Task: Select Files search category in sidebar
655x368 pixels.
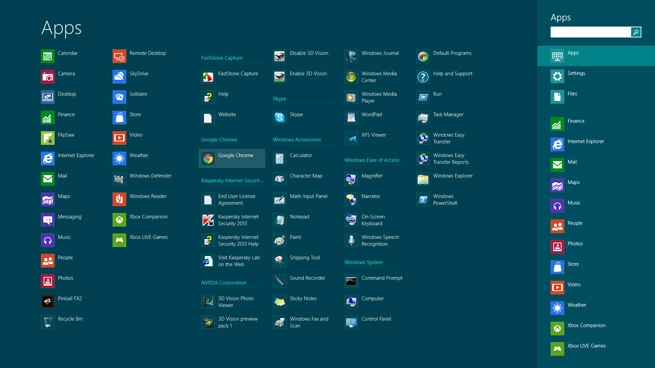Action: [596, 97]
